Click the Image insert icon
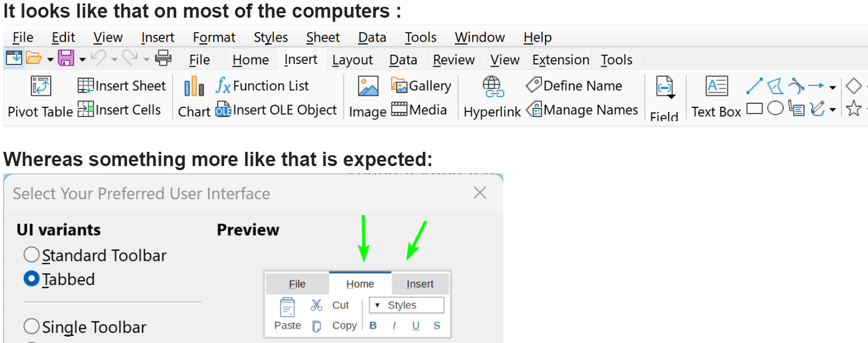This screenshot has height=343, width=868. pyautogui.click(x=368, y=86)
